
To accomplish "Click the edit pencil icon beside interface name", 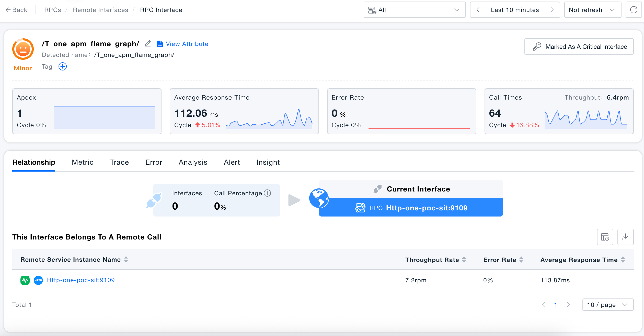I will tap(148, 44).
